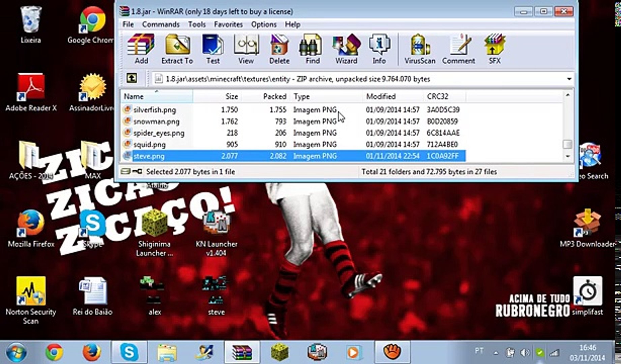Open the Tools menu
The image size is (621, 364).
pos(197,24)
